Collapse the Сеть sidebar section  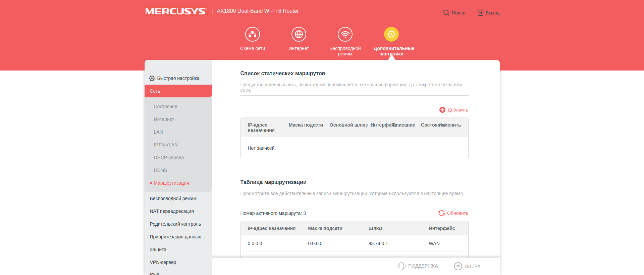(178, 91)
